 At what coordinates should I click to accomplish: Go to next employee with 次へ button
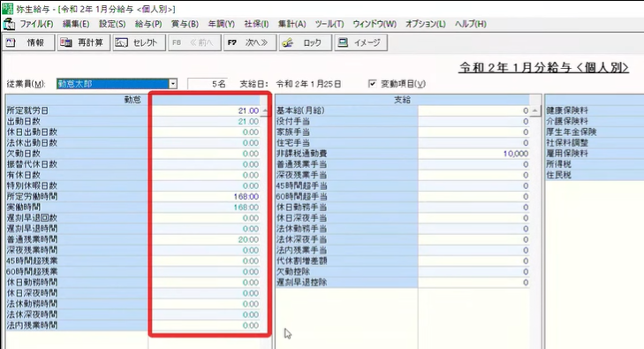pyautogui.click(x=250, y=42)
